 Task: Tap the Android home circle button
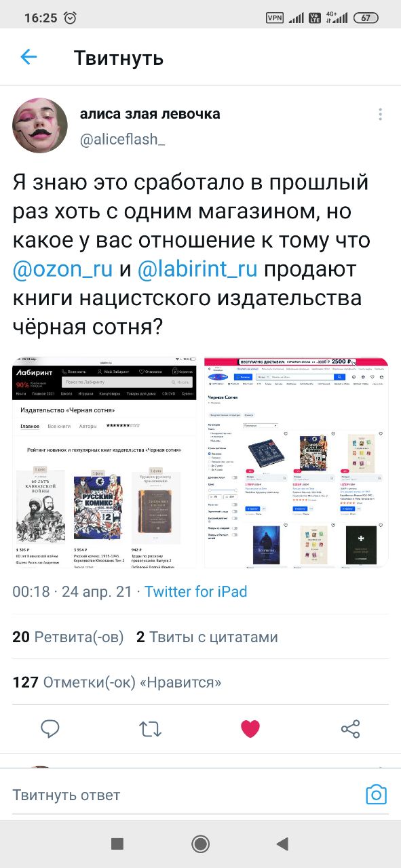point(200,844)
